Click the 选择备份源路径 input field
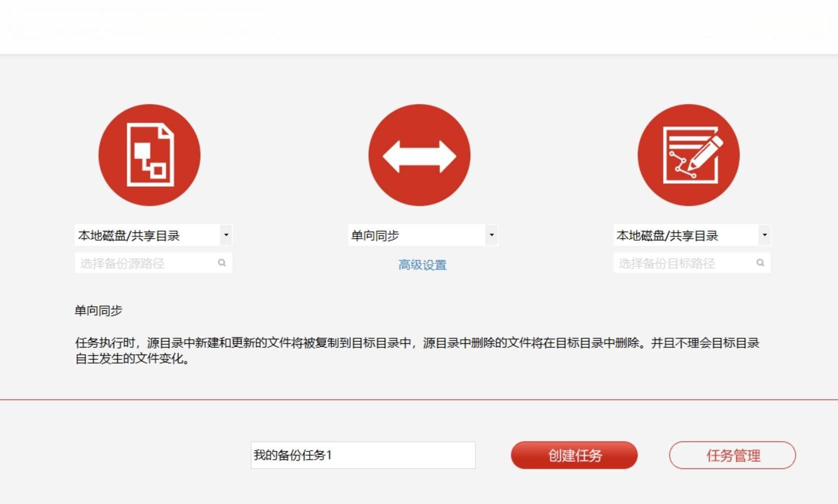The width and height of the screenshot is (838, 504). [153, 263]
